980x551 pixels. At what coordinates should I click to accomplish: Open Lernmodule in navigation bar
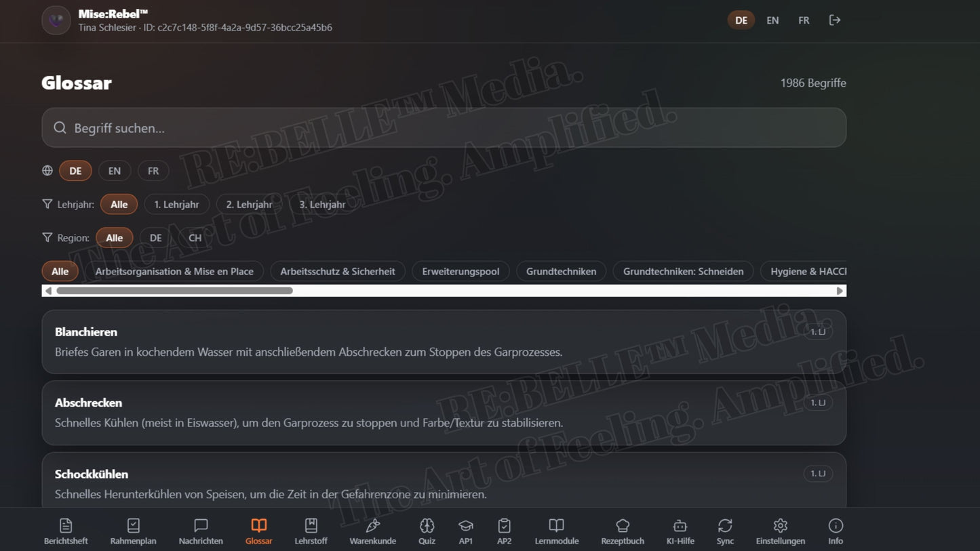[x=556, y=531]
